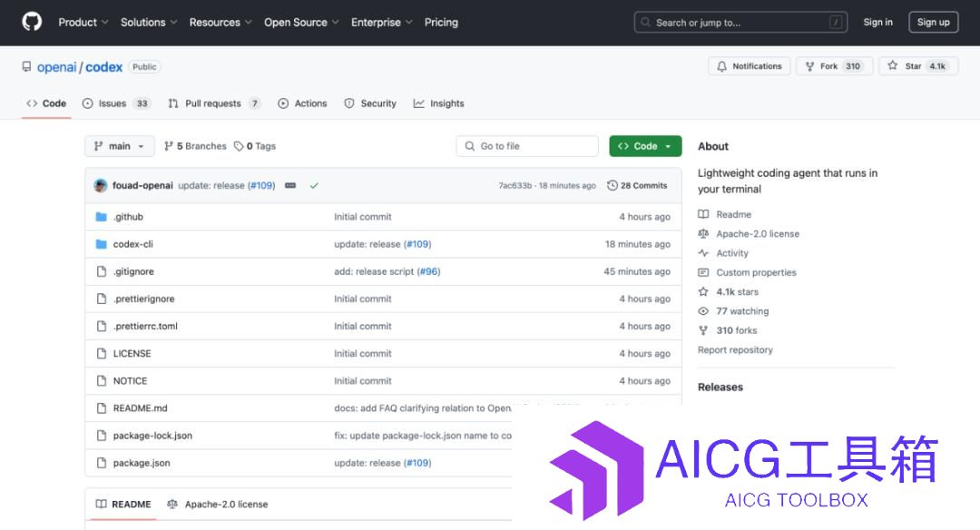Open the .prettierignore row's Initial commit message
The width and height of the screenshot is (980, 530).
(x=362, y=299)
